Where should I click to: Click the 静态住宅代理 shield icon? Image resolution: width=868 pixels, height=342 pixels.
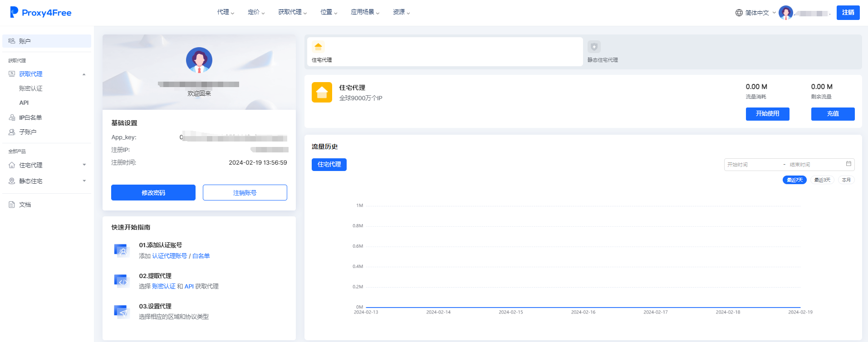point(594,47)
